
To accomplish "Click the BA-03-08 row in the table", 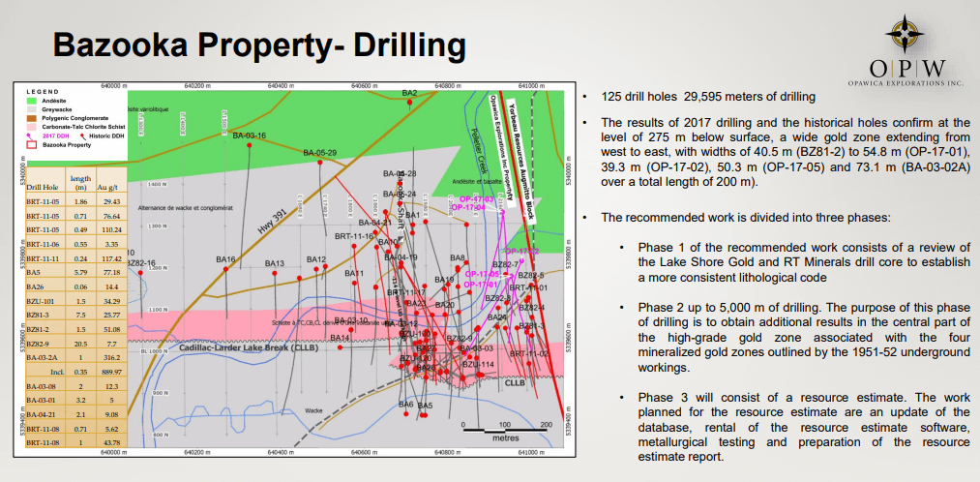I will click(x=75, y=386).
